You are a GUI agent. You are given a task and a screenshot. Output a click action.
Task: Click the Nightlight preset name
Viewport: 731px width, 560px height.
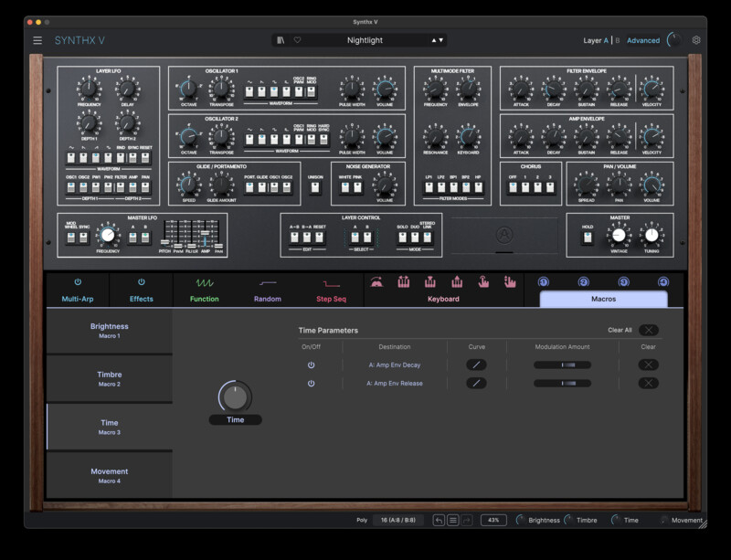pyautogui.click(x=365, y=40)
